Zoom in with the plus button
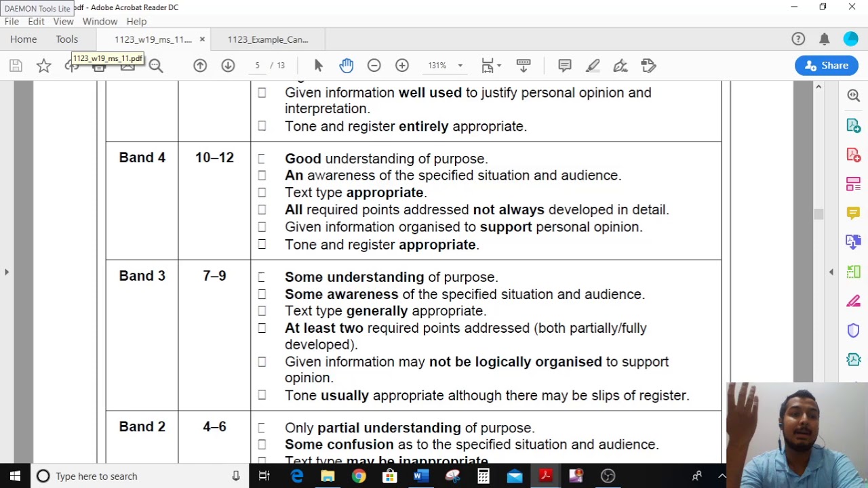This screenshot has width=868, height=488. click(402, 66)
